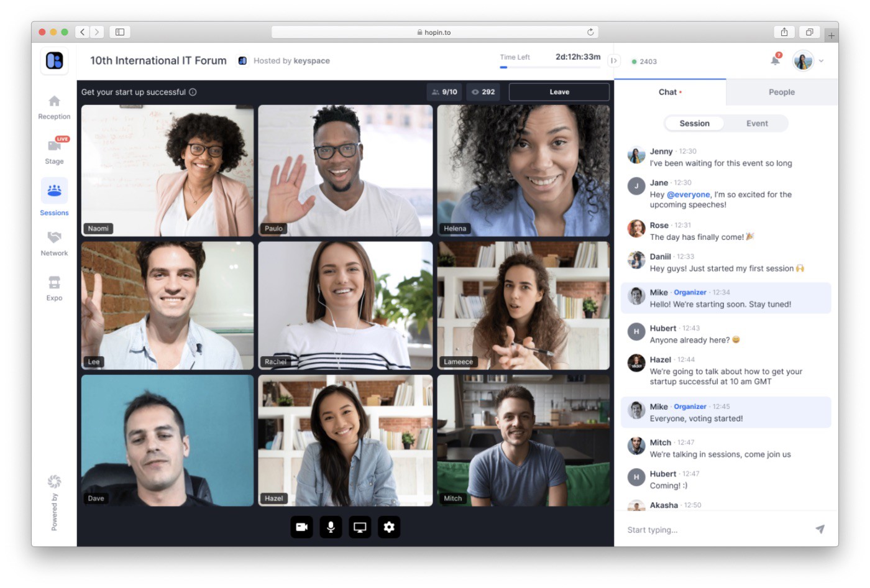Show session info next to title
870x588 pixels.
[x=193, y=92]
